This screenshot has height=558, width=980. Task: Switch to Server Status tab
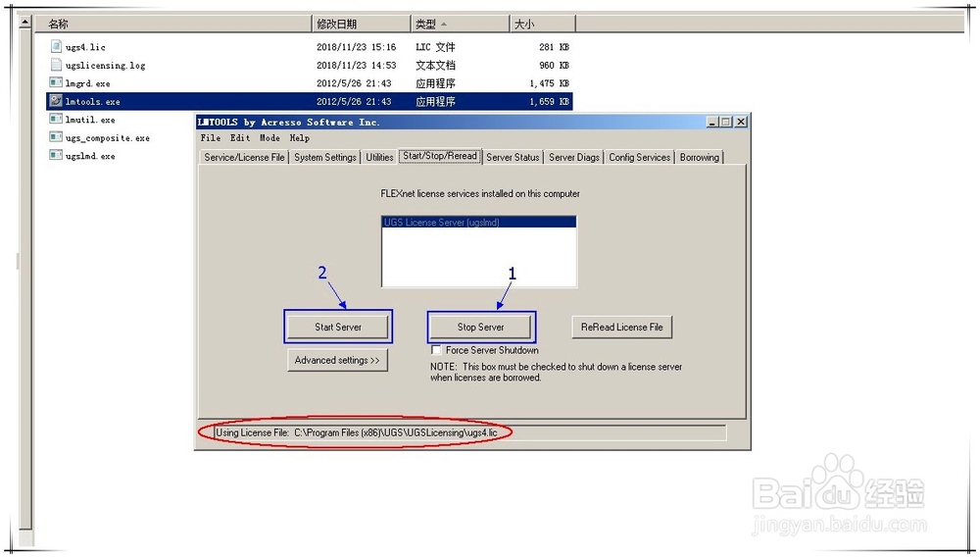pyautogui.click(x=513, y=158)
